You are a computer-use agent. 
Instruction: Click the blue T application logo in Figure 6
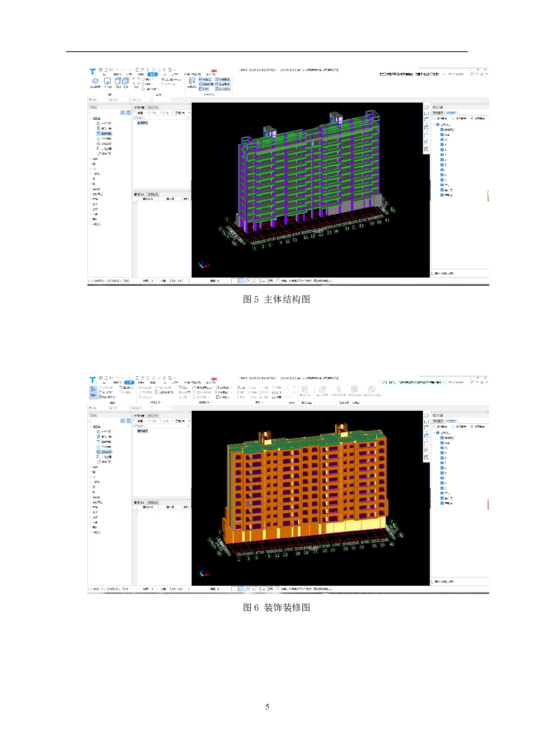point(92,380)
